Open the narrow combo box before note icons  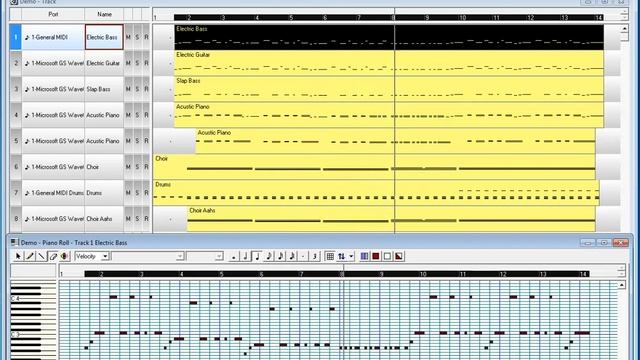(204, 256)
